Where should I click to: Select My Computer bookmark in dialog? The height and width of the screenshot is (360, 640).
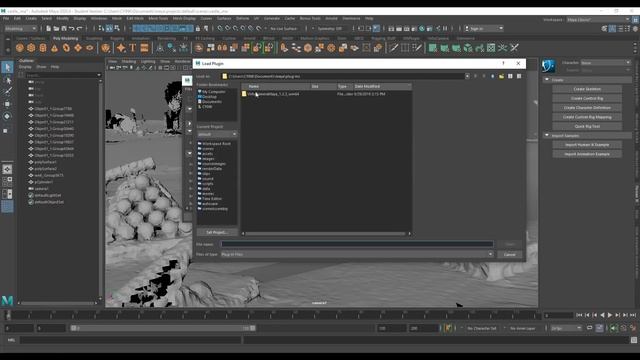tap(211, 92)
